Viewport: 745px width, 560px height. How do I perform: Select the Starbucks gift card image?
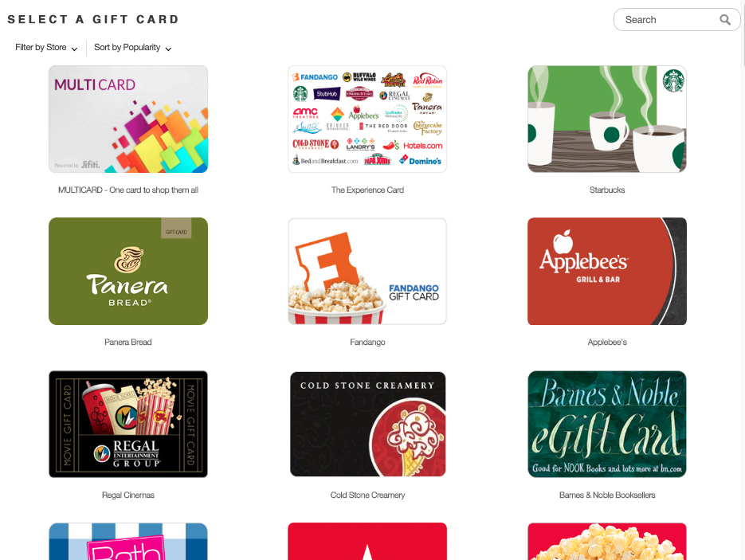click(606, 119)
